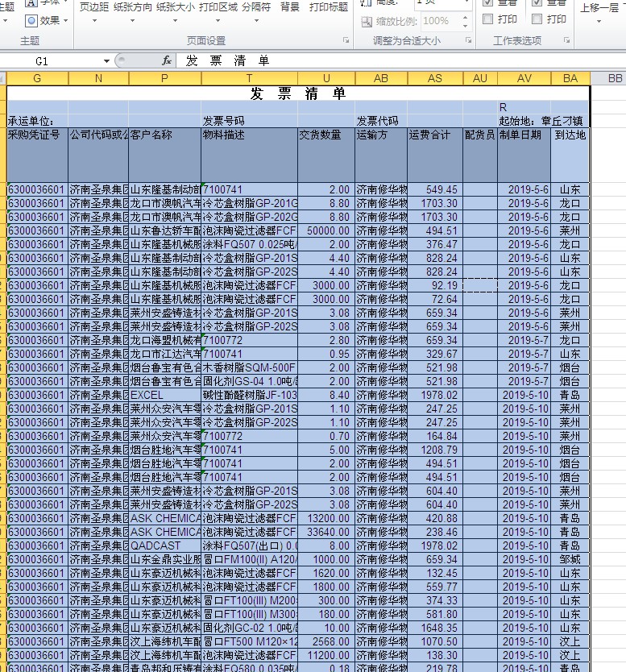Select column AS header

point(435,78)
